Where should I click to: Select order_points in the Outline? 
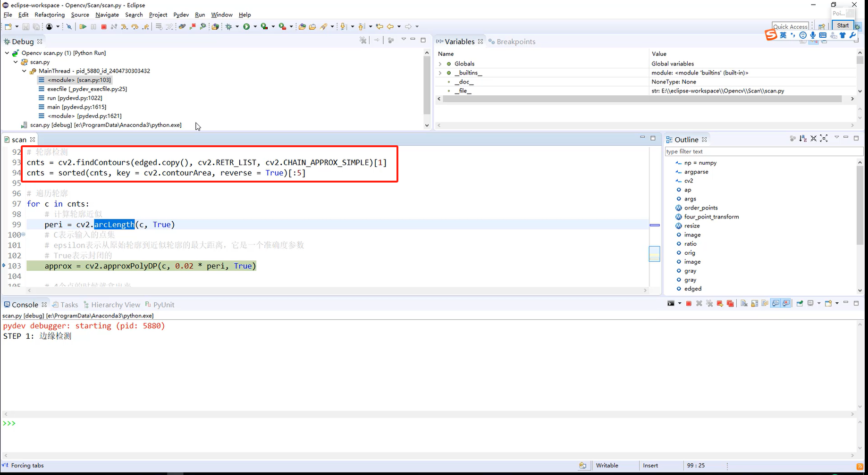(x=701, y=208)
